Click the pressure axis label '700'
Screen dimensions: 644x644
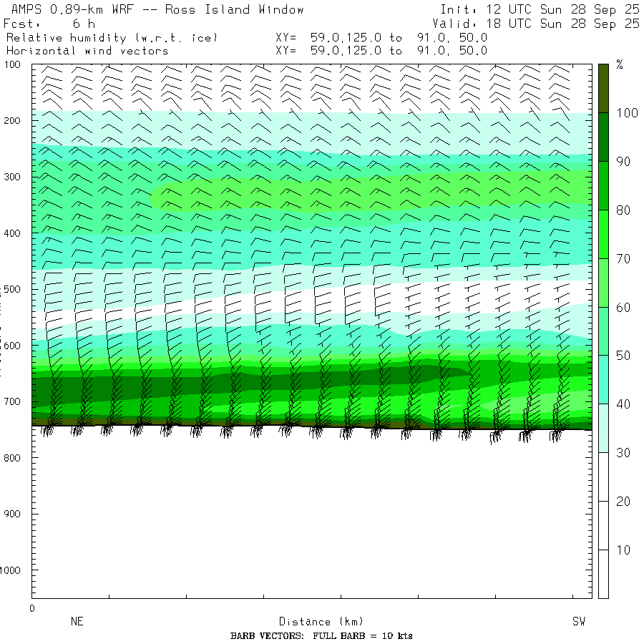pos(12,401)
